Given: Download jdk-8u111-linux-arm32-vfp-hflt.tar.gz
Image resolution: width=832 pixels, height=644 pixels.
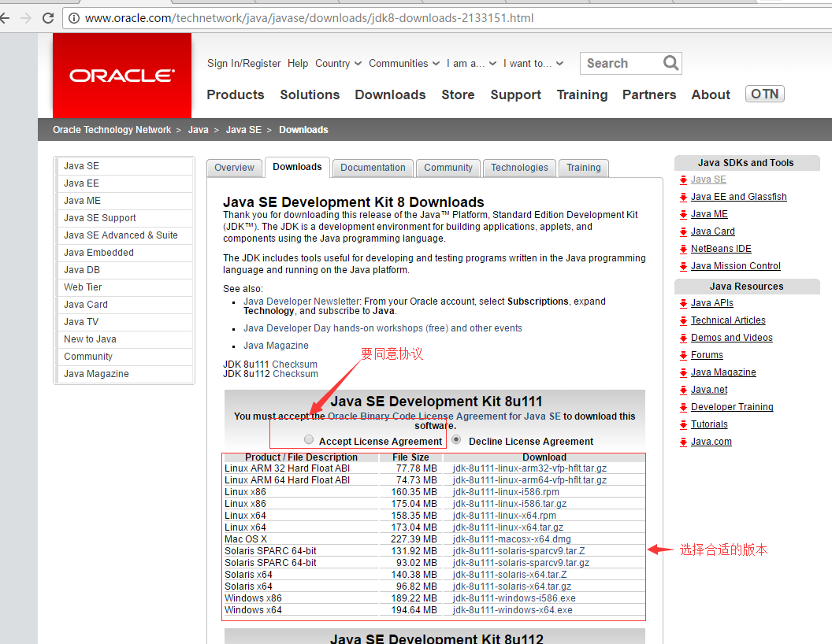Looking at the screenshot, I should tap(529, 468).
